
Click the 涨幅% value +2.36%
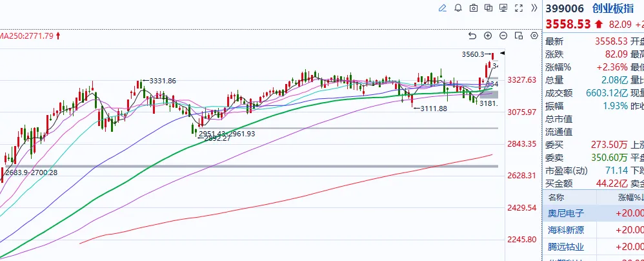[x=612, y=67]
